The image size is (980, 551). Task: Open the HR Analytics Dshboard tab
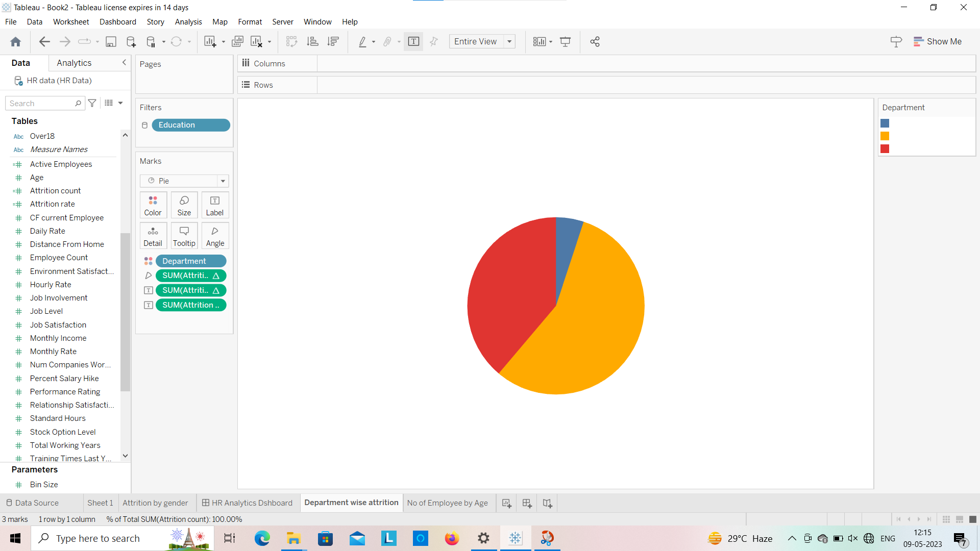247,503
